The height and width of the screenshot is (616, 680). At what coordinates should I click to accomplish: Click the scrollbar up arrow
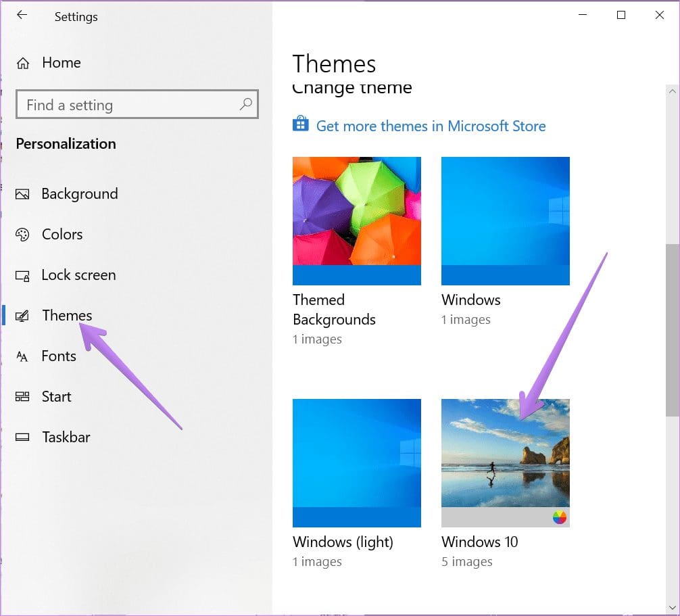(672, 91)
